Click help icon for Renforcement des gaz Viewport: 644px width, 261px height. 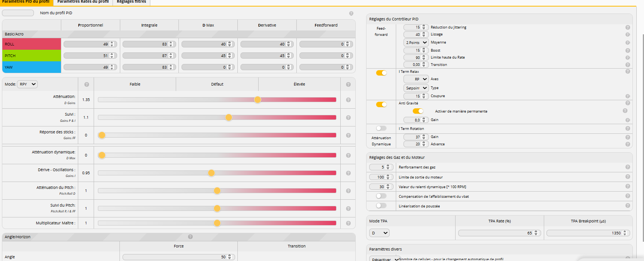point(627,167)
